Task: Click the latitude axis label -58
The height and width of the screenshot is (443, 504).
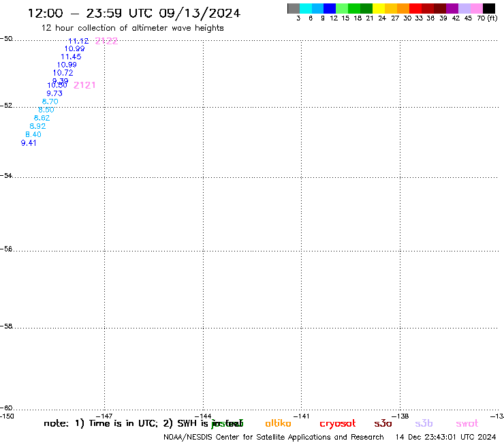Action: click(6, 326)
